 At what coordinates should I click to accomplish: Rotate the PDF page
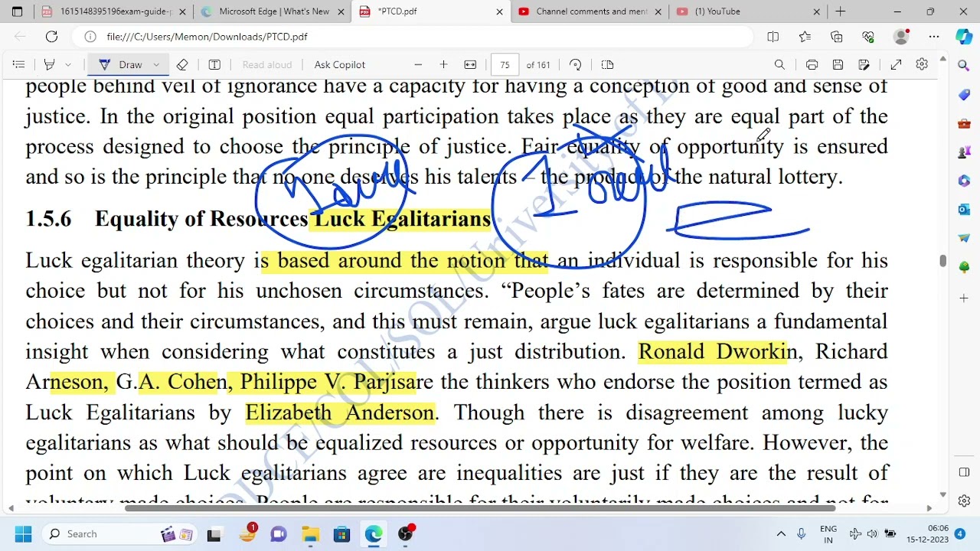click(576, 65)
